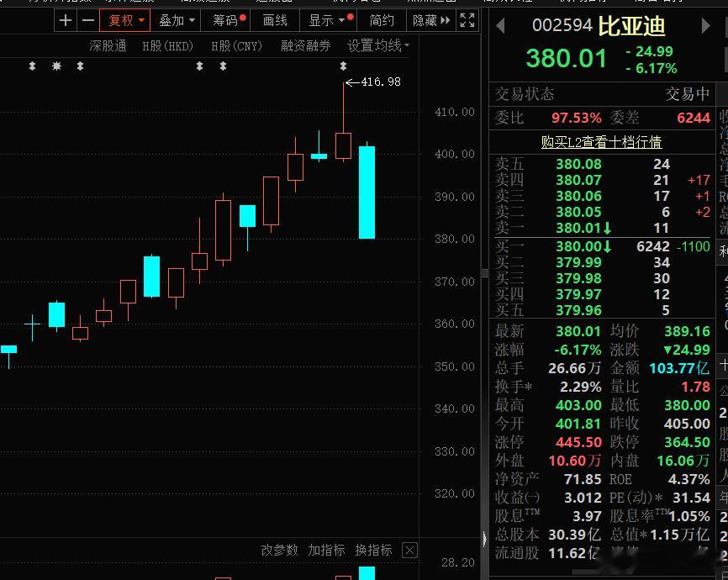Click 委比 value 97.53%

(x=576, y=118)
